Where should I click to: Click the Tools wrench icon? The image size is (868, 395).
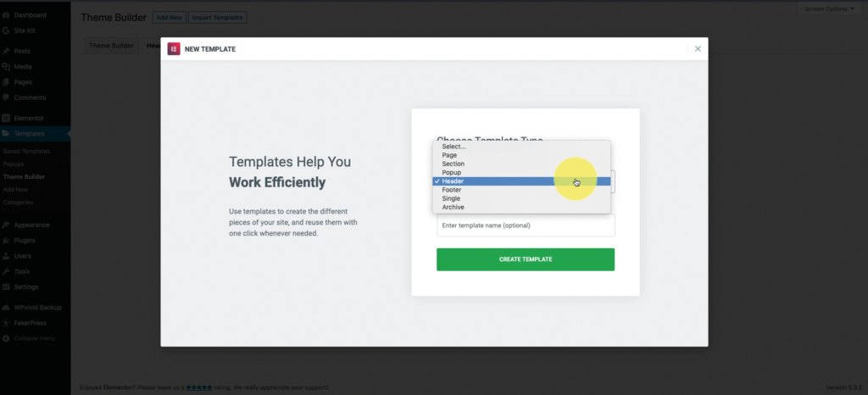click(x=6, y=271)
